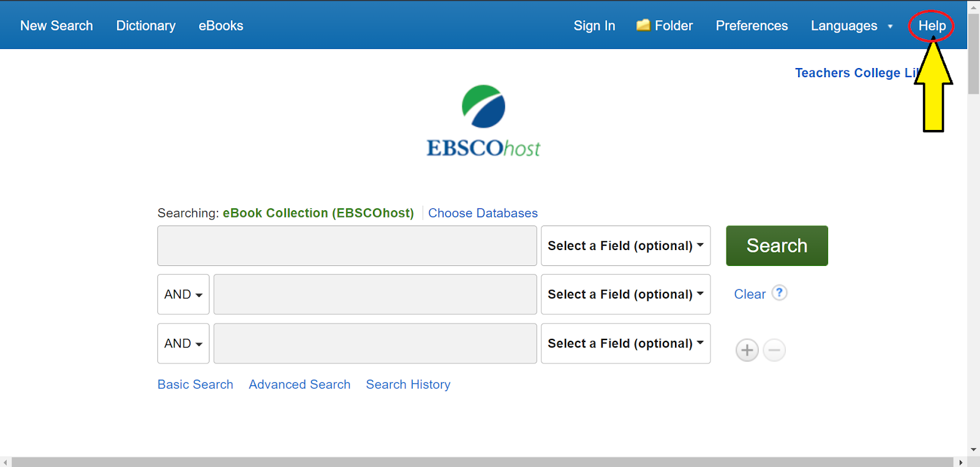Image resolution: width=980 pixels, height=467 pixels.
Task: Open the second AND operator dropdown
Action: pyautogui.click(x=183, y=343)
